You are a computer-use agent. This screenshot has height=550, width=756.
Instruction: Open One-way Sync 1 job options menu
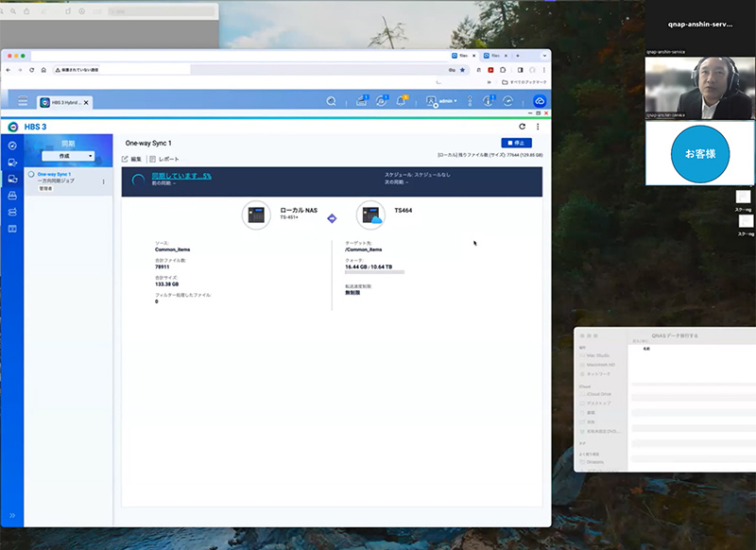tap(104, 181)
